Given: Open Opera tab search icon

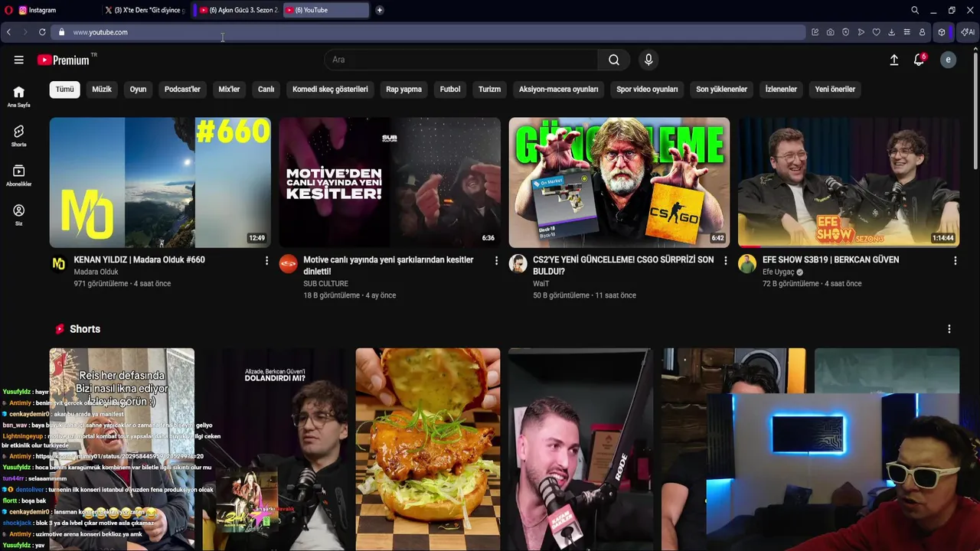Looking at the screenshot, I should pos(915,10).
